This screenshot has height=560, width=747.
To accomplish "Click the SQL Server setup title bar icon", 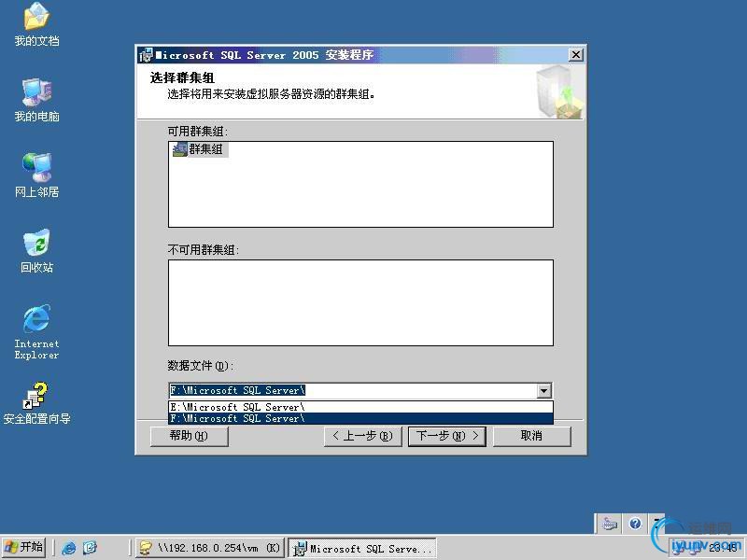I will click(x=146, y=55).
